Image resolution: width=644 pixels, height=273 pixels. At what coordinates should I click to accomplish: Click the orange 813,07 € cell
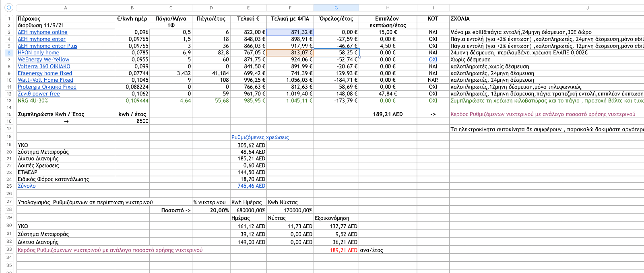290,53
